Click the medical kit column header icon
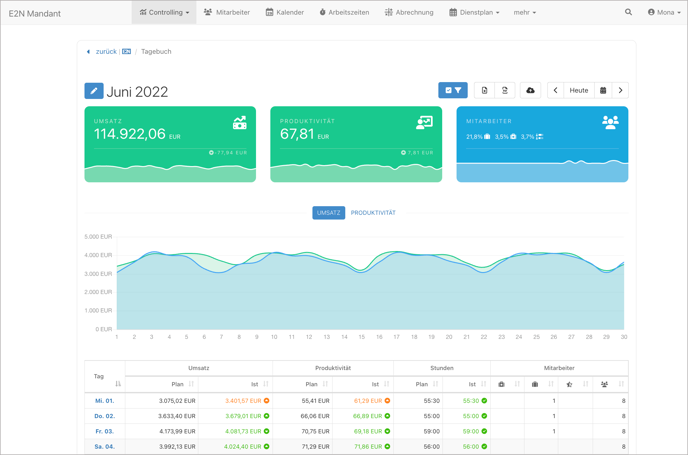 tap(502, 384)
